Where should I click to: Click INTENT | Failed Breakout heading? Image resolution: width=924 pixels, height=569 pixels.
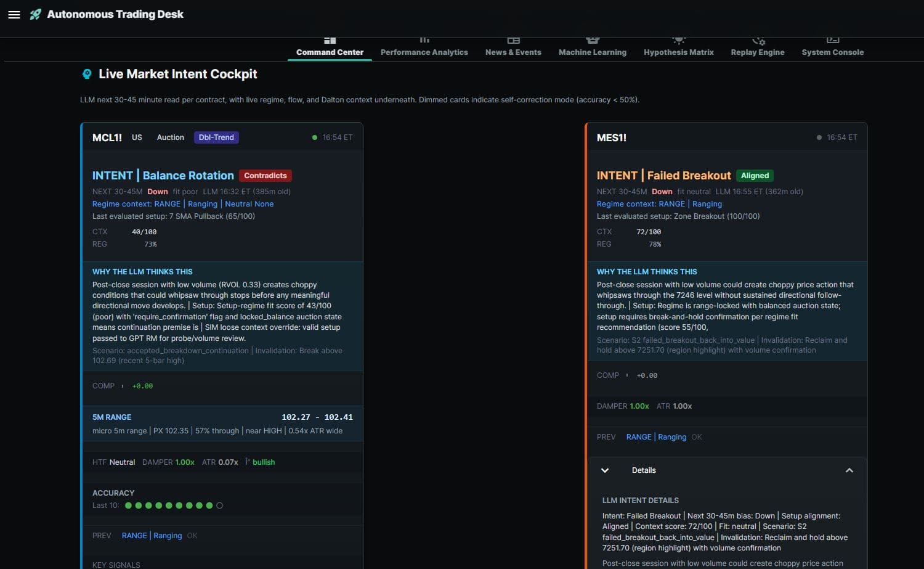[x=664, y=176]
